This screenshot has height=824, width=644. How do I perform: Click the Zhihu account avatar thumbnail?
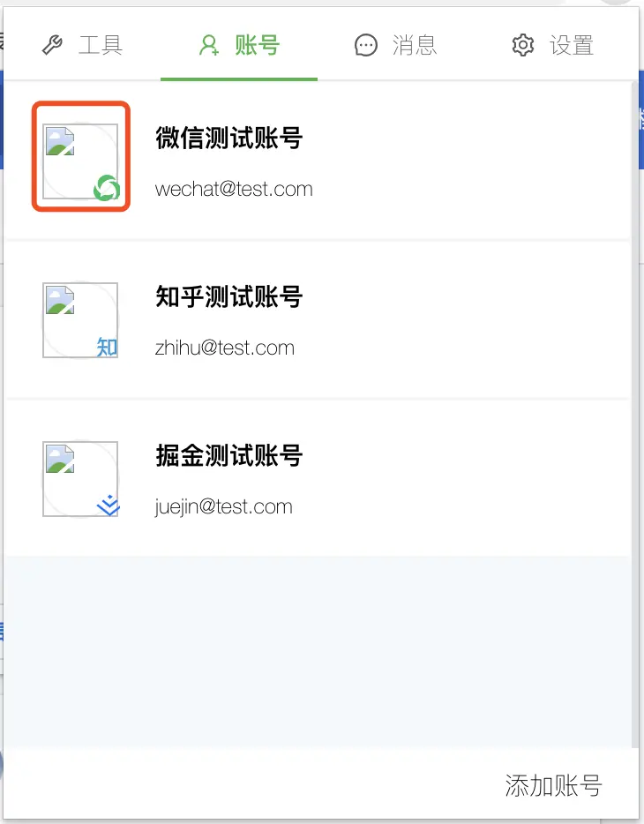pos(80,320)
